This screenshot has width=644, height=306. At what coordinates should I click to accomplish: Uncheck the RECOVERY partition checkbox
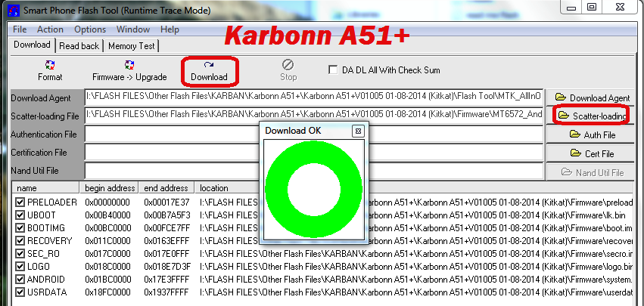click(x=20, y=241)
